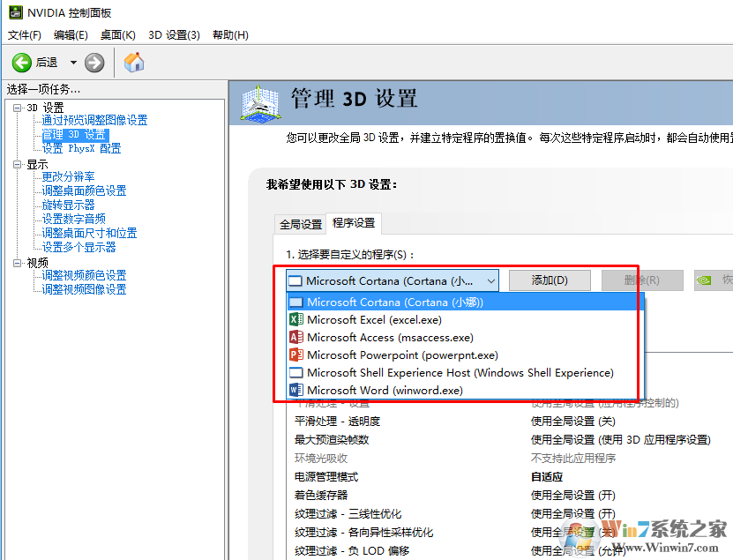Select the 纹理过滤 - 各向异性采样优化 row

pos(510,533)
